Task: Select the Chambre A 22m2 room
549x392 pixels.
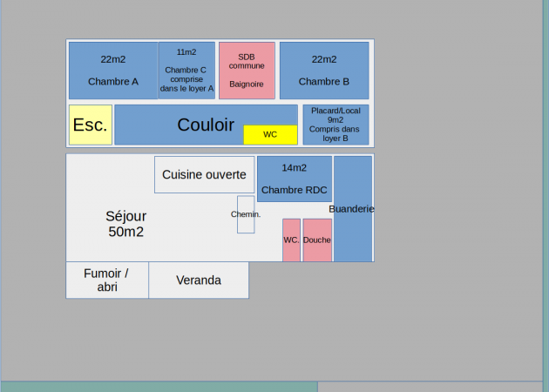Action: [x=113, y=71]
